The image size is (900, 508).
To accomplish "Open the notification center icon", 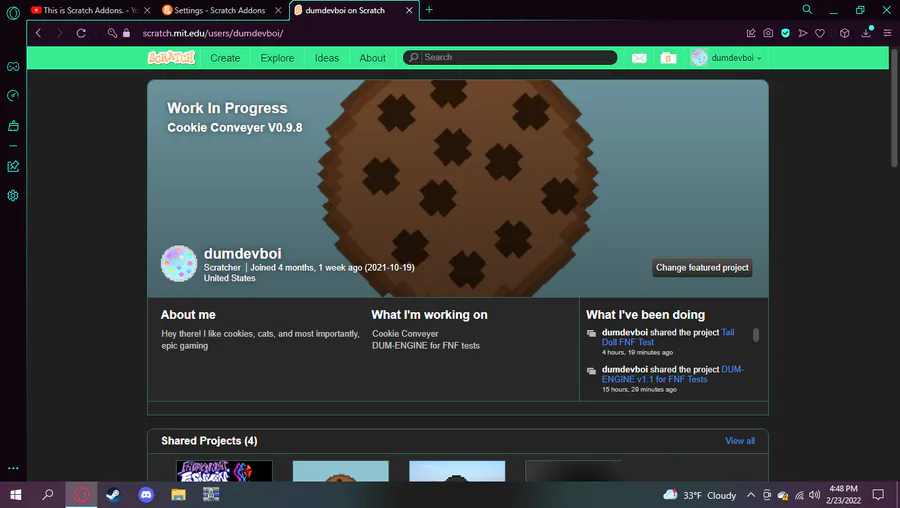I will pyautogui.click(x=878, y=495).
